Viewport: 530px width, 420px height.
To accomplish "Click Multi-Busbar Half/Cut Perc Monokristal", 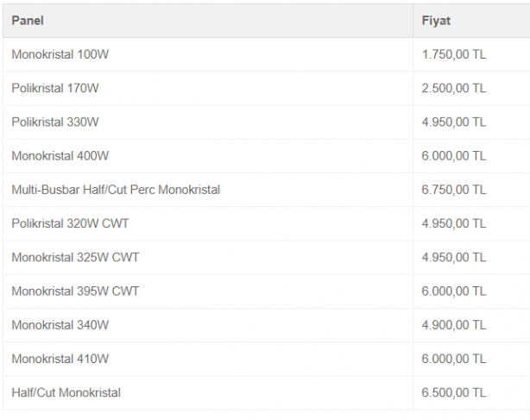I will pos(116,190).
